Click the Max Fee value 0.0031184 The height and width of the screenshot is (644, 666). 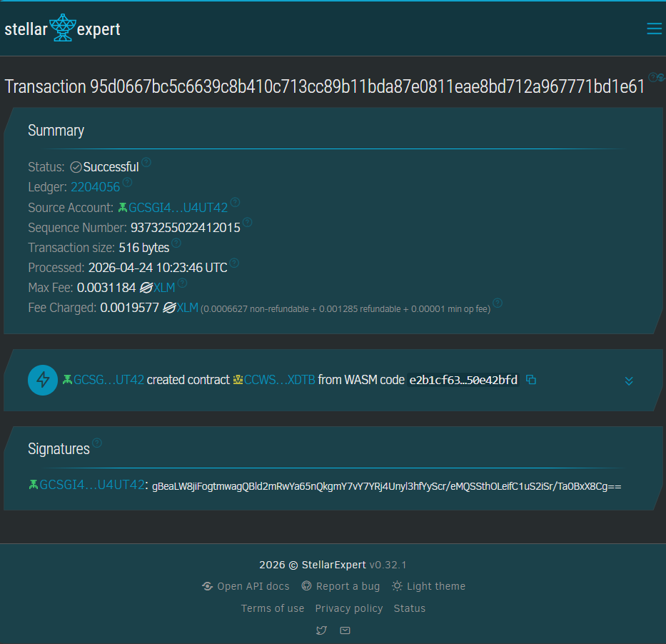click(106, 288)
